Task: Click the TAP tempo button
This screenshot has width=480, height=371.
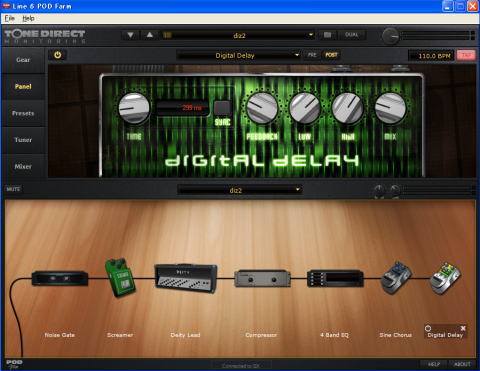Action: [x=466, y=55]
